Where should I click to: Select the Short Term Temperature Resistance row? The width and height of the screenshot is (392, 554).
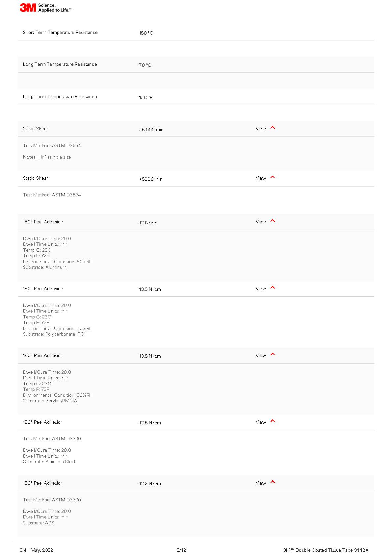coord(196,33)
